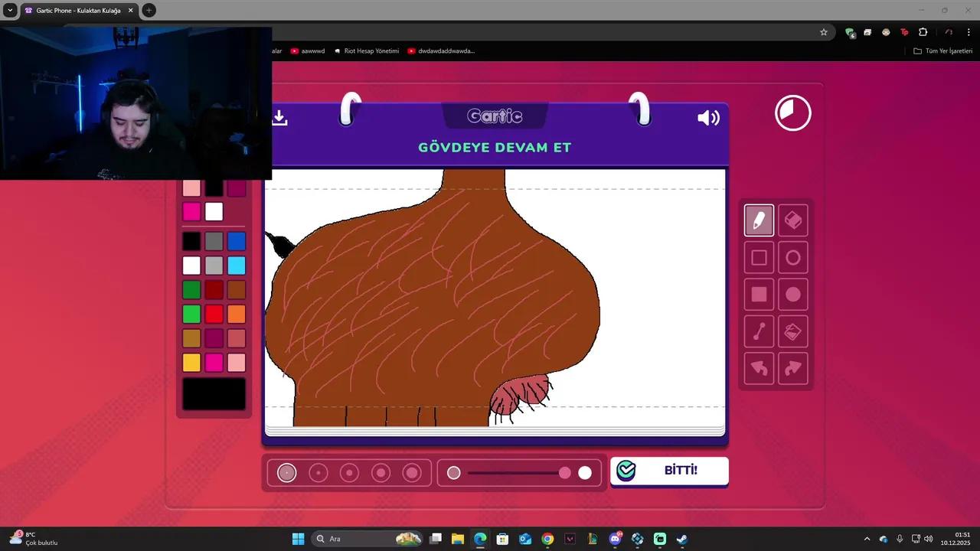Image resolution: width=980 pixels, height=551 pixels.
Task: Switch to the Gartic Phone browser tab
Action: coord(77,10)
